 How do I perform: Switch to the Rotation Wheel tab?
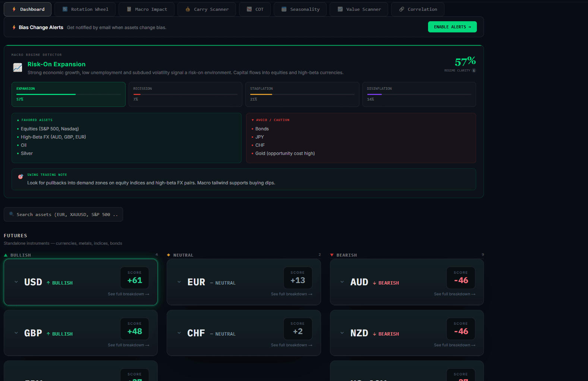85,9
